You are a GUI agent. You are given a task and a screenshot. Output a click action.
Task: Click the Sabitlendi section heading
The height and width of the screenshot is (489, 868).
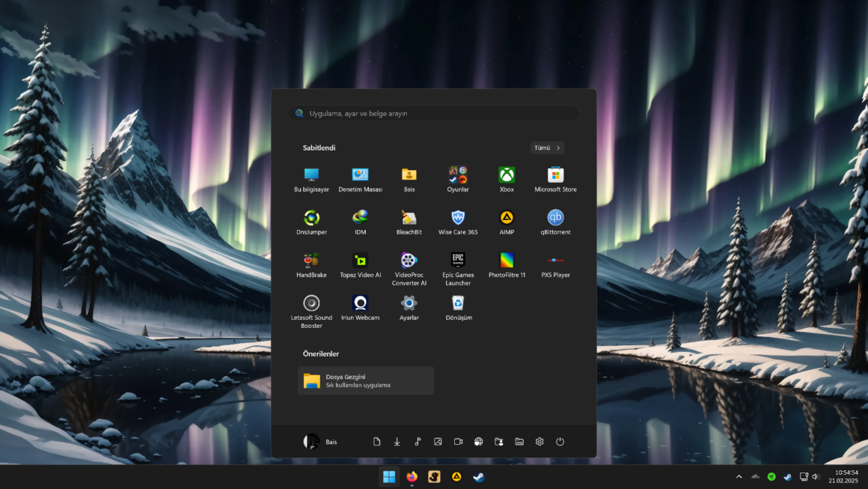[319, 148]
